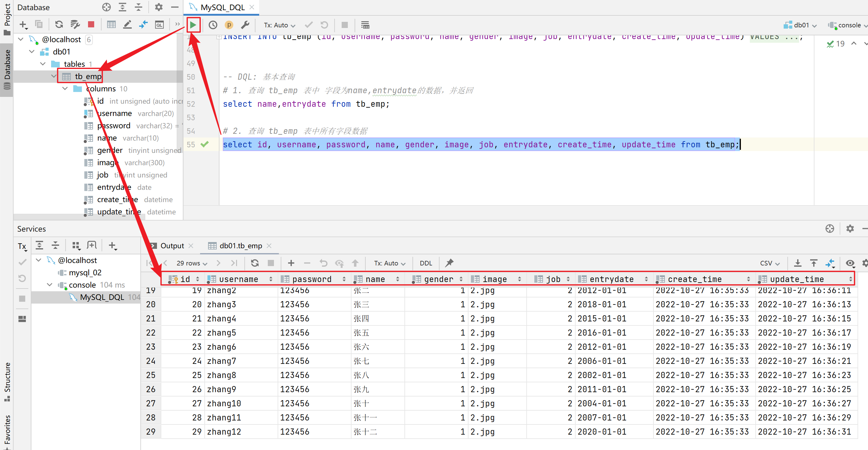Sort by the update_time column header
This screenshot has width=868, height=450.
(x=805, y=279)
